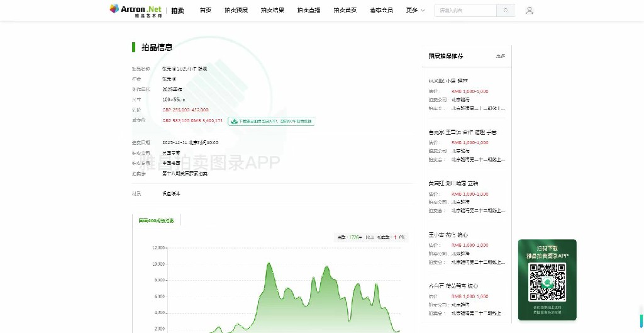Open fourth recommended lot 王小古 花卉
Image resolution: width=644 pixels, height=333 pixels.
coord(448,235)
